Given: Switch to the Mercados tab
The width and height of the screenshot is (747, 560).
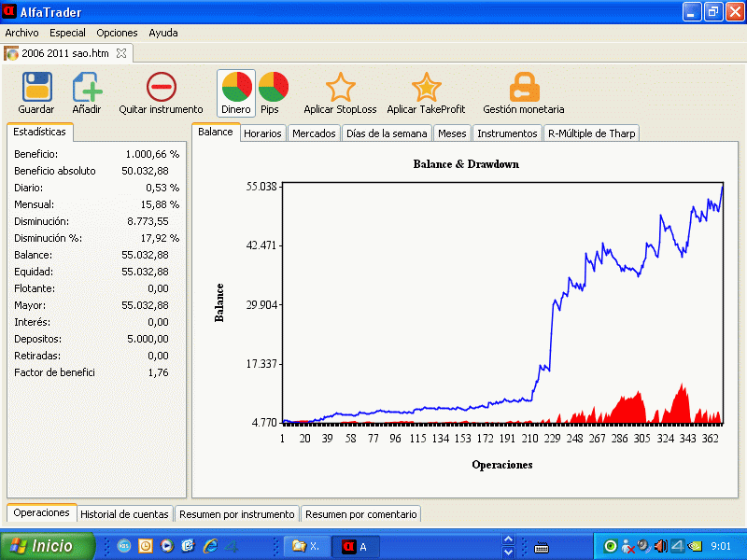Looking at the screenshot, I should coord(314,133).
